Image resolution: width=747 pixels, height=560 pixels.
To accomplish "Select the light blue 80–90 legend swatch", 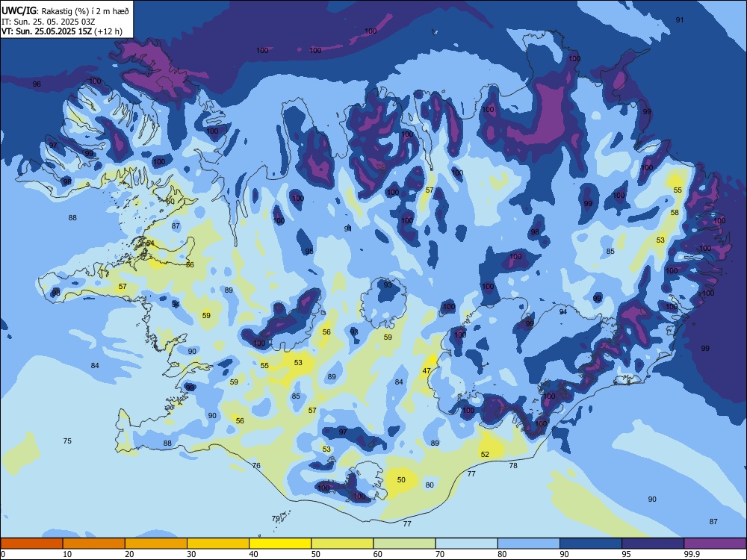I will [528, 544].
